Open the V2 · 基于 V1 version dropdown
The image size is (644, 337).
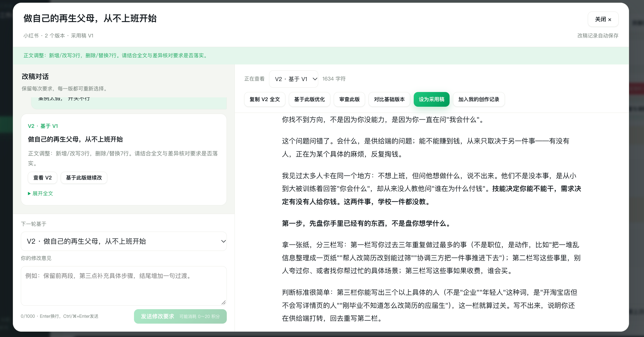293,79
